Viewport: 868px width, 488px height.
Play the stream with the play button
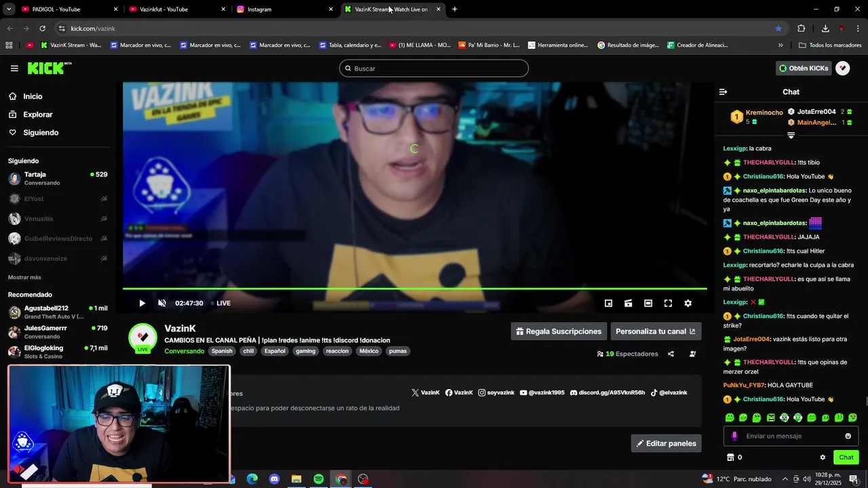142,303
